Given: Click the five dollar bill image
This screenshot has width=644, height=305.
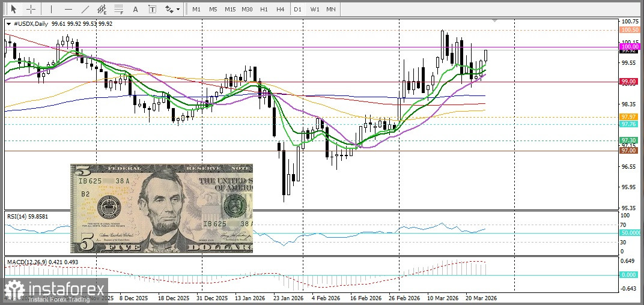Looking at the screenshot, I should 162,208.
